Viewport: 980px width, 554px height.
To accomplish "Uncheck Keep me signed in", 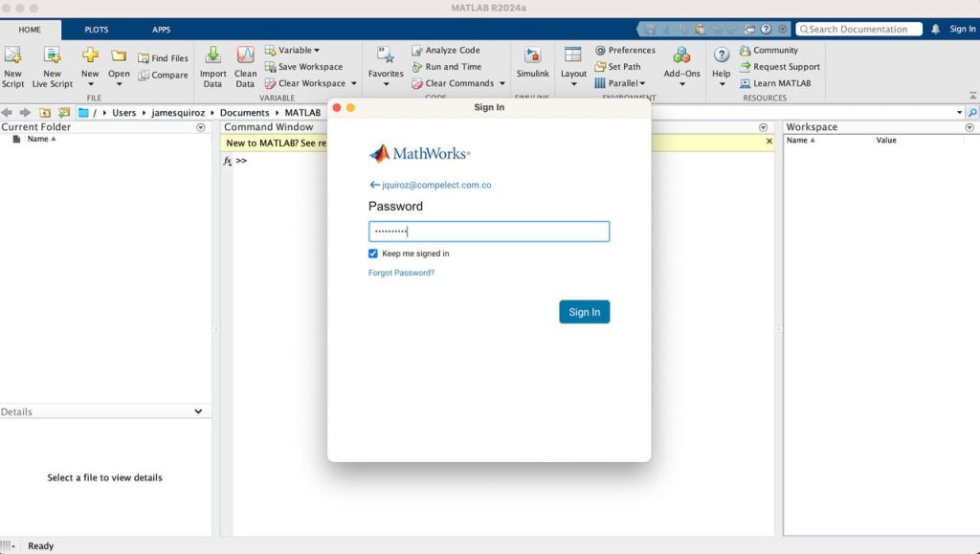I will click(373, 254).
